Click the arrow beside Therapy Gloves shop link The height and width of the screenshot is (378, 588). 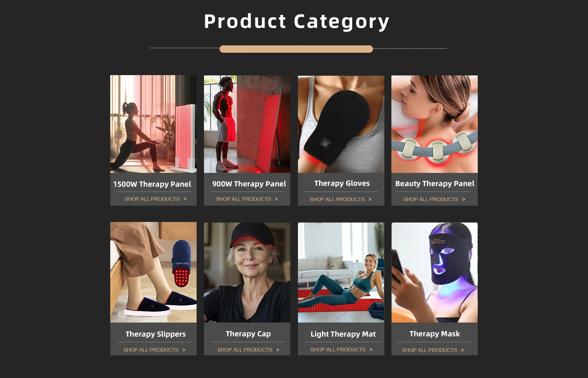pyautogui.click(x=370, y=199)
